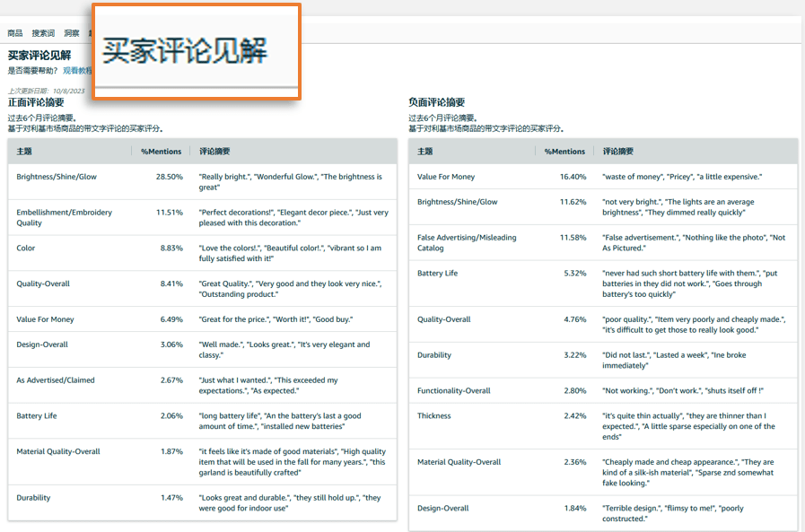Select the 2.06% mentions value
Viewport: 805px width, 532px height.
point(171,415)
